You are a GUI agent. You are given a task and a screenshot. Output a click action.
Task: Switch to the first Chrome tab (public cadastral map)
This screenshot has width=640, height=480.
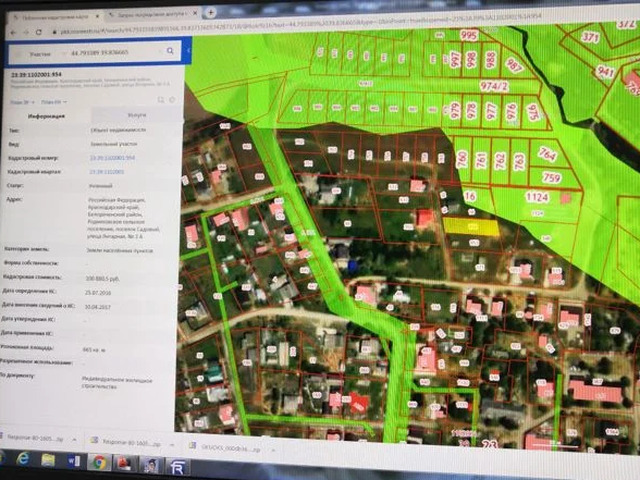tap(55, 18)
